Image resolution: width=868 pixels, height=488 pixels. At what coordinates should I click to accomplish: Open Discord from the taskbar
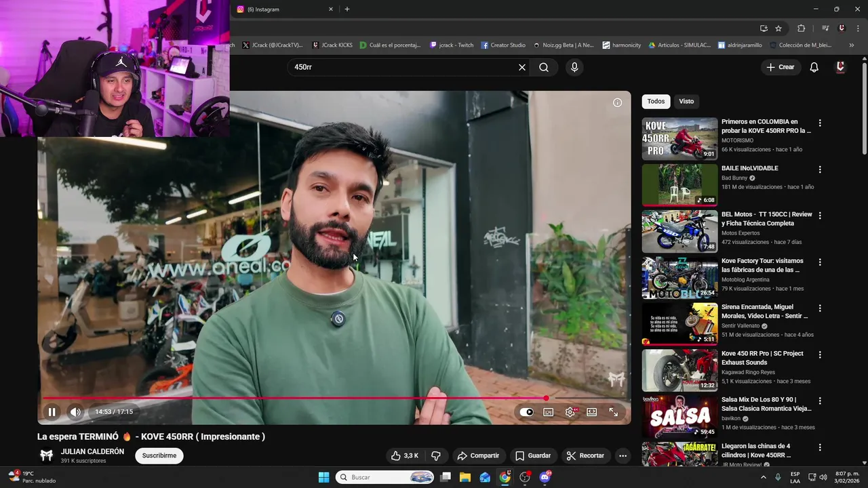point(545,477)
